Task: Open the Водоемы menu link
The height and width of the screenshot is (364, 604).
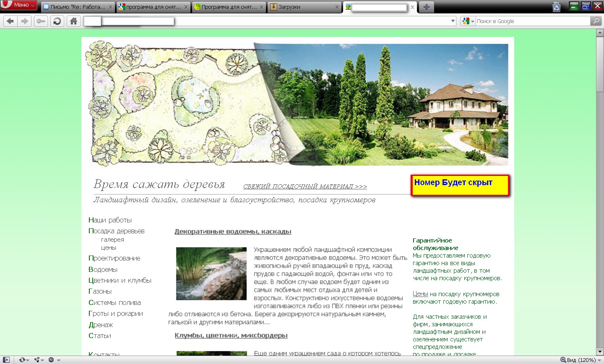Action: coord(103,269)
